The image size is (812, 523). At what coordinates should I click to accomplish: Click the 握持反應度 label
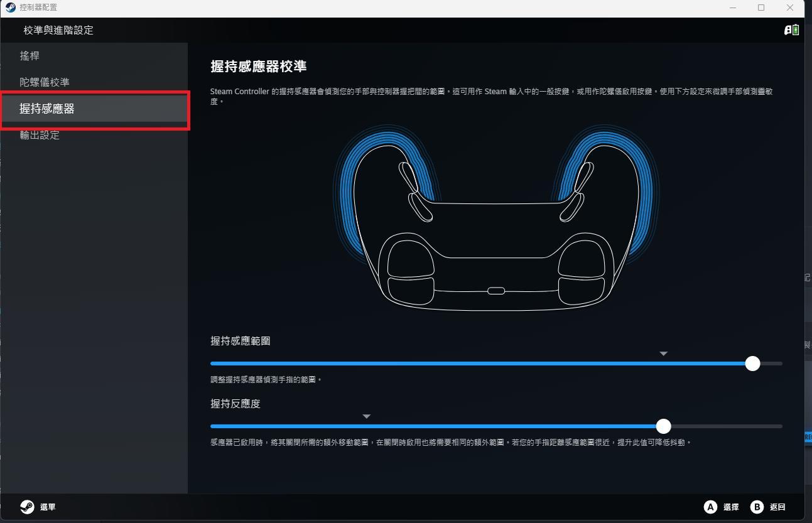235,404
